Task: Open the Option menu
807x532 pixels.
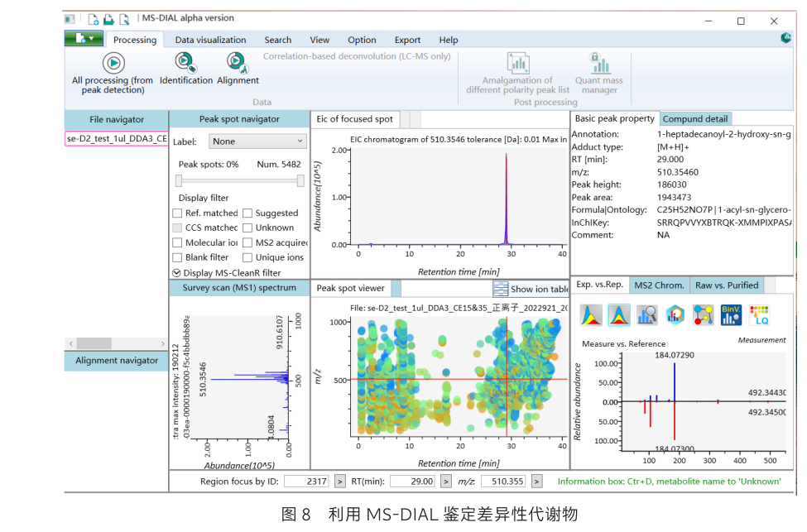Action: tap(362, 40)
